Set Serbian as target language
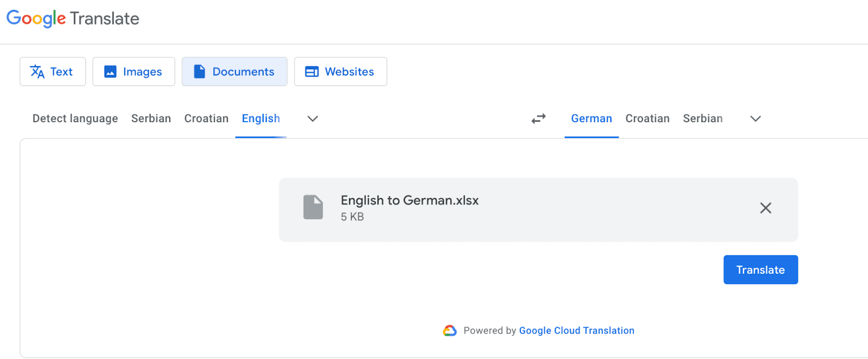Image resolution: width=868 pixels, height=359 pixels. tap(703, 118)
